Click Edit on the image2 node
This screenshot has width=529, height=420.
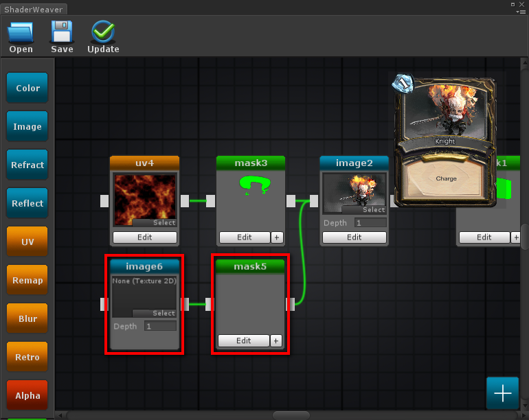coord(354,237)
